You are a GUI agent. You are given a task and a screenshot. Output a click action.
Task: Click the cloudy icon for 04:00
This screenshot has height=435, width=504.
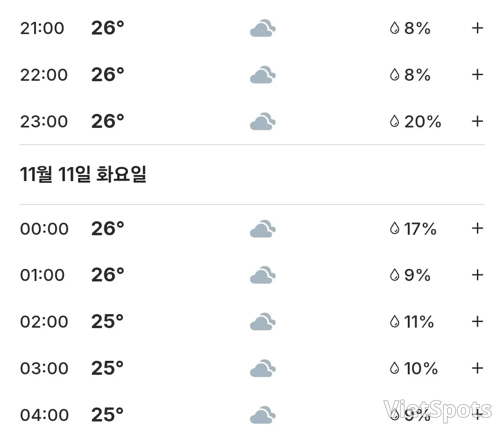coord(263,415)
